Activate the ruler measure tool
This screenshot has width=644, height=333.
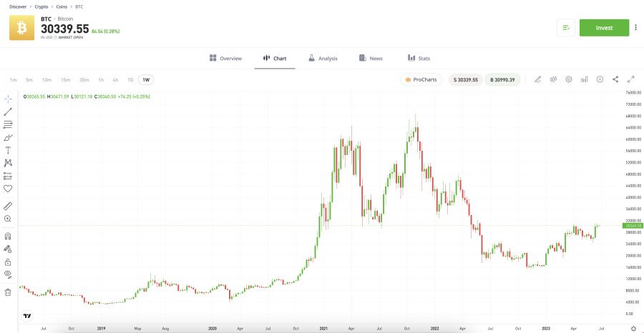(x=8, y=206)
